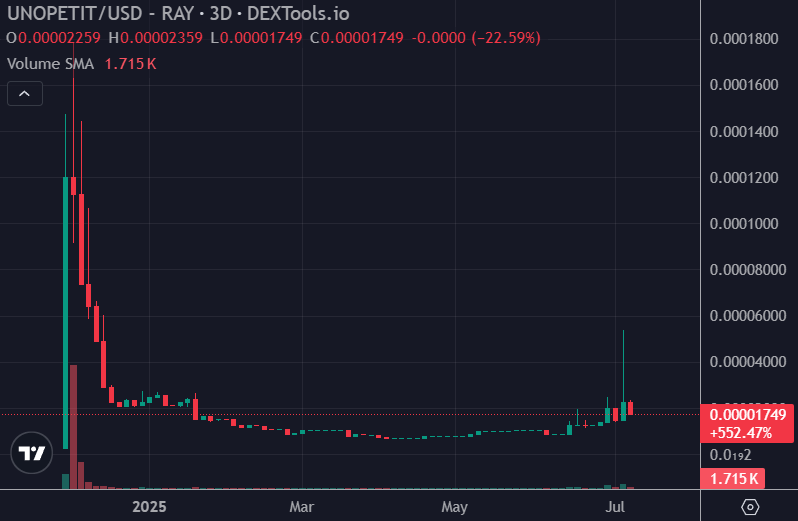Click the 0.0001600 price axis label
798x521 pixels.
pyautogui.click(x=744, y=84)
